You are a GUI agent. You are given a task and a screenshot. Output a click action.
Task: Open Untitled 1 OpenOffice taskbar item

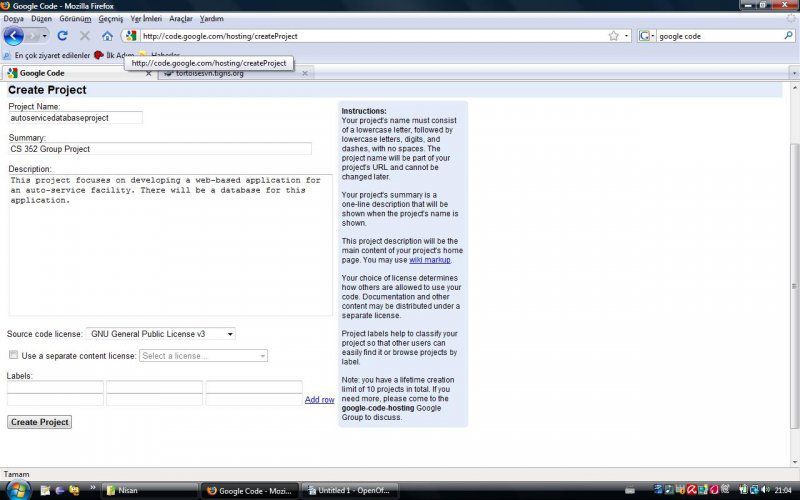[350, 491]
